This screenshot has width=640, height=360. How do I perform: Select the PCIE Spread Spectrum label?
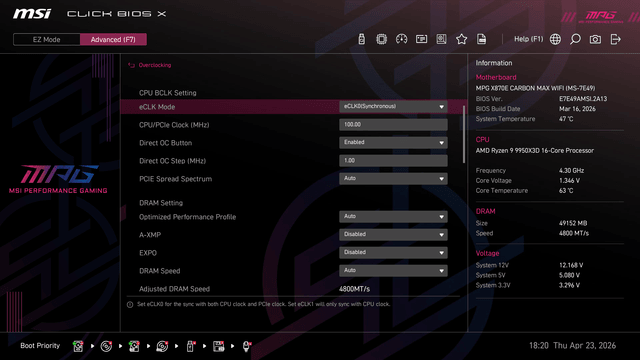(176, 179)
